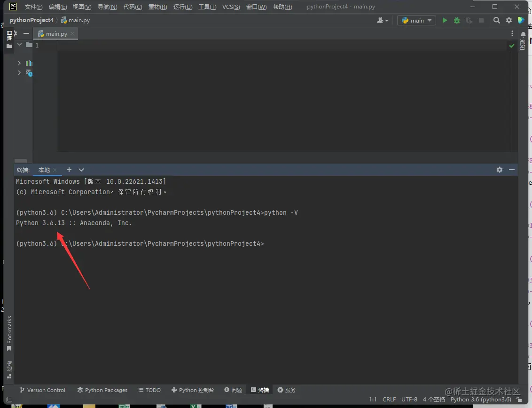Screen dimensions: 532x408
Task: Click pythonProject4 breadcrumb in navigation bar
Action: (31, 20)
